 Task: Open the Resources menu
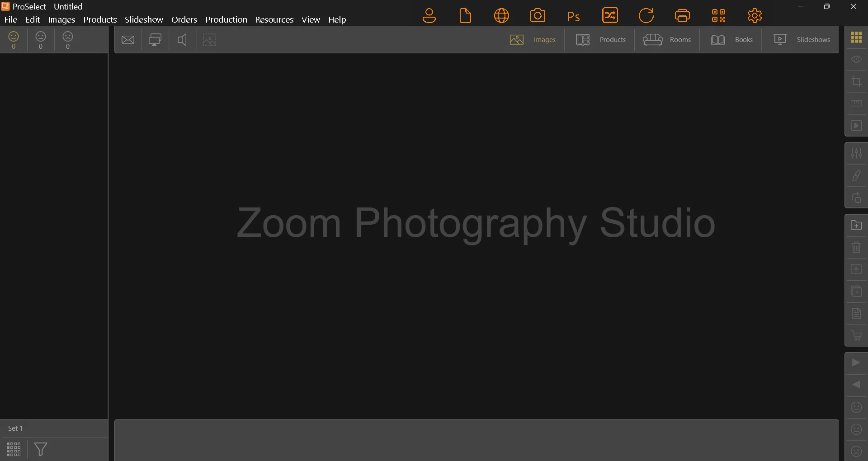274,19
